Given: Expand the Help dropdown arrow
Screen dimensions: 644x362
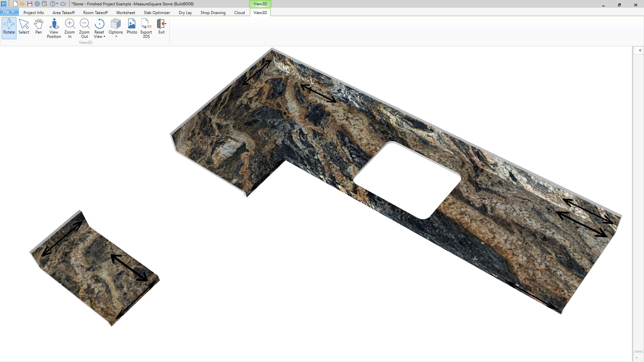Looking at the screenshot, I should click(57, 4).
